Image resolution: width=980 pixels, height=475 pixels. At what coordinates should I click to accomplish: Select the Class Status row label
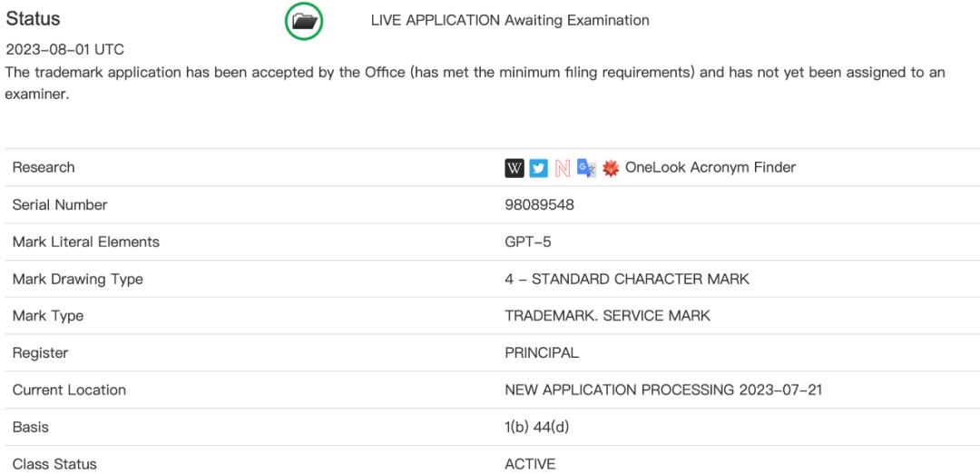coord(54,464)
